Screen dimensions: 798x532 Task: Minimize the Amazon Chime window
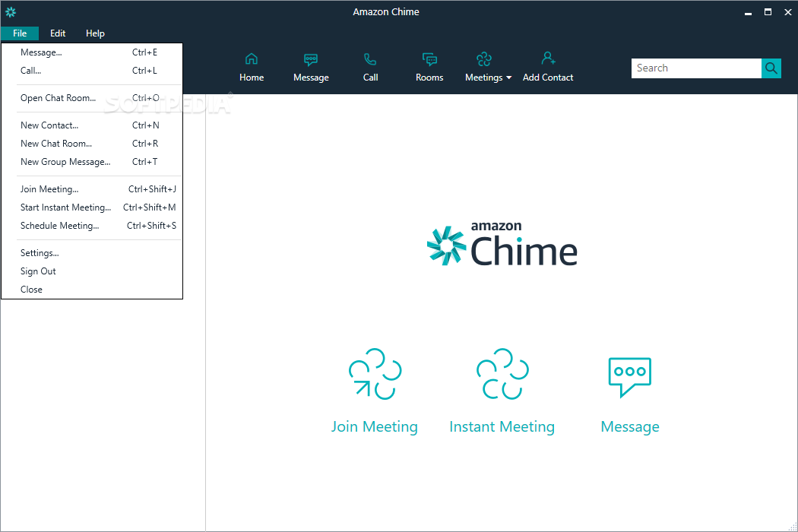point(748,12)
